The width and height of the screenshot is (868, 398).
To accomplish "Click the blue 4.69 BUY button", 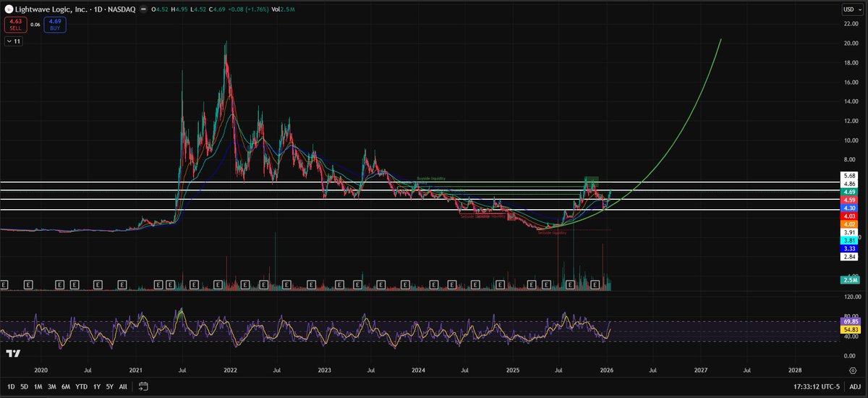I will [x=54, y=25].
